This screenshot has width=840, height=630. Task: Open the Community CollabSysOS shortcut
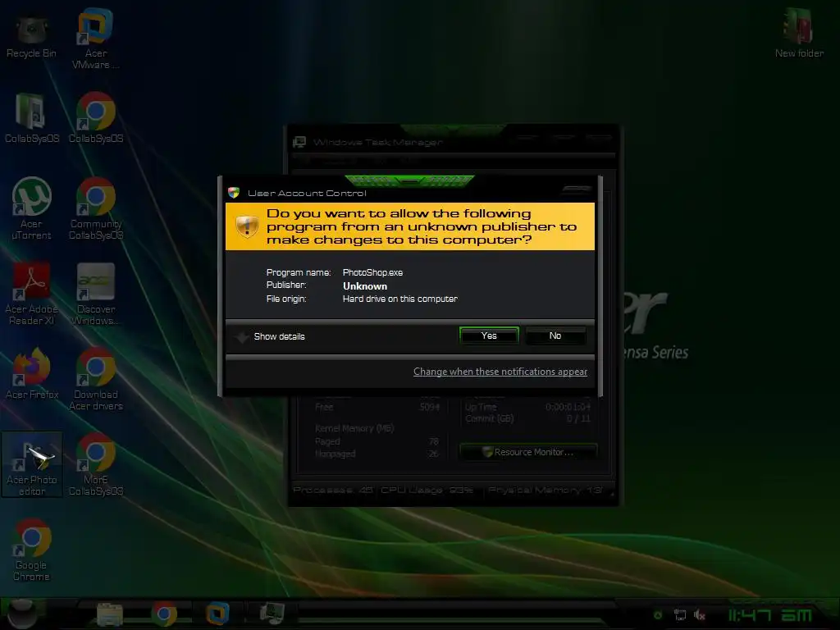[x=96, y=208]
